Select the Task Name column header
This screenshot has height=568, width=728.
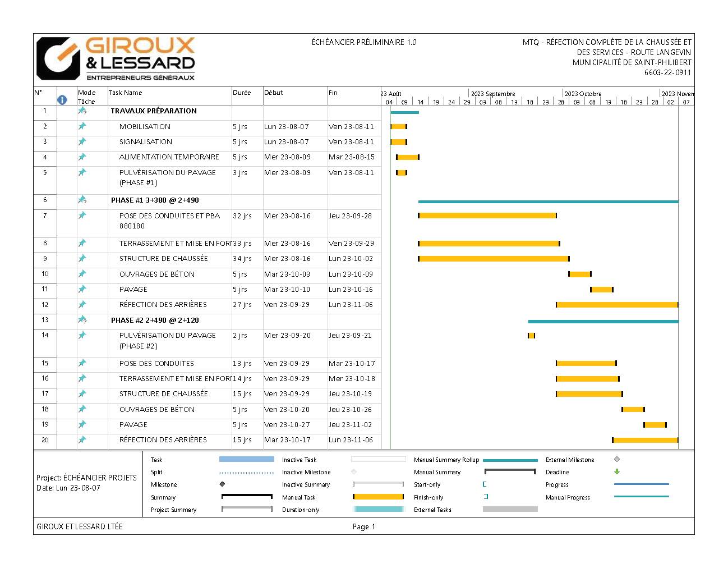(x=169, y=97)
